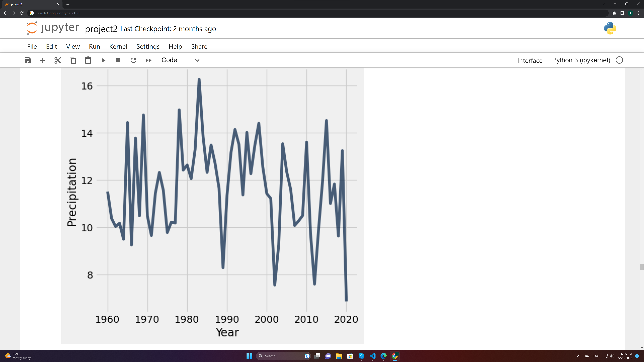Viewport: 644px width, 362px height.
Task: Click the kernel status circle indicator
Action: pyautogui.click(x=619, y=60)
